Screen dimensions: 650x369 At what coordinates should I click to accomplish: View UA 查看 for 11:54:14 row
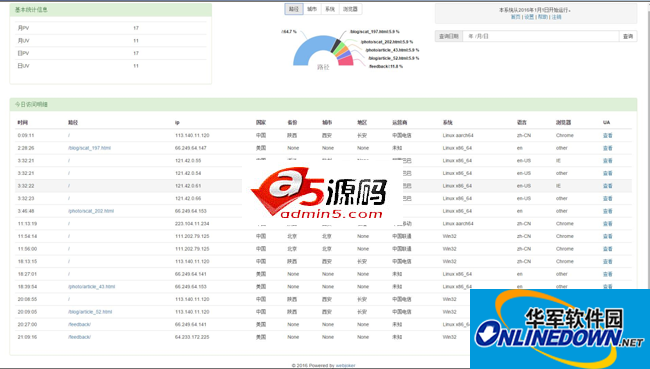click(x=608, y=236)
